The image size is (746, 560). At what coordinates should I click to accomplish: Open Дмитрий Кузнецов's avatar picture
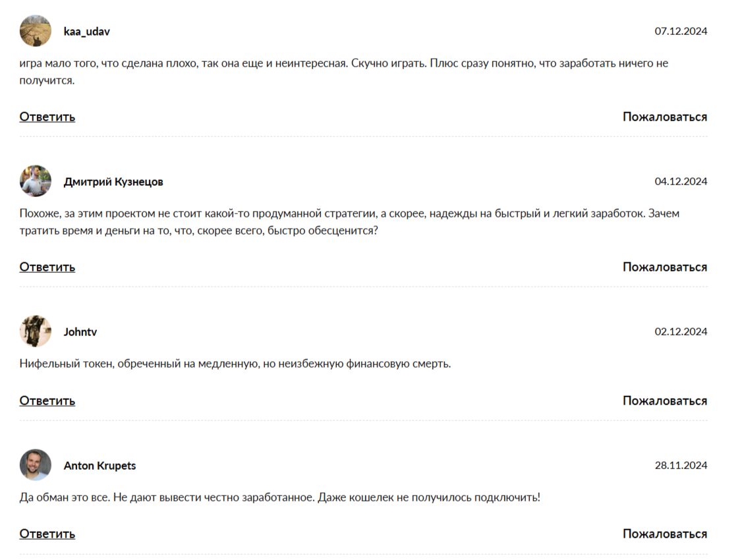(x=35, y=181)
